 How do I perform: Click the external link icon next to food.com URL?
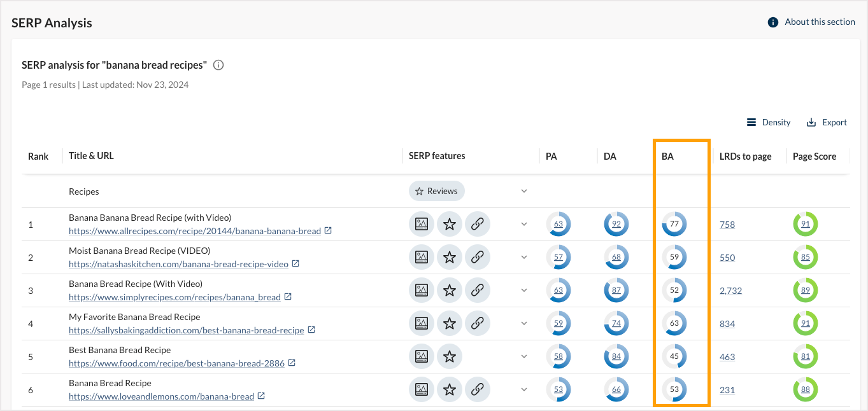pyautogui.click(x=292, y=363)
